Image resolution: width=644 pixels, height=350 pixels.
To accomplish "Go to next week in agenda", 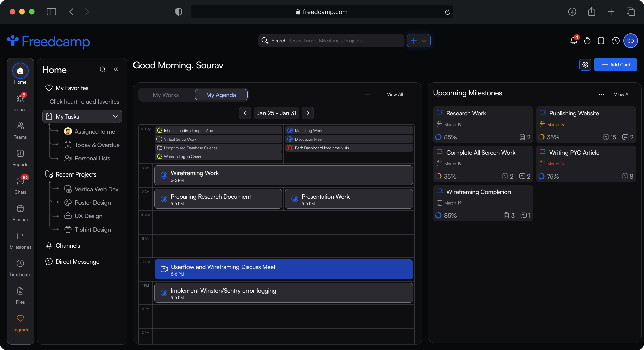I will coord(308,113).
